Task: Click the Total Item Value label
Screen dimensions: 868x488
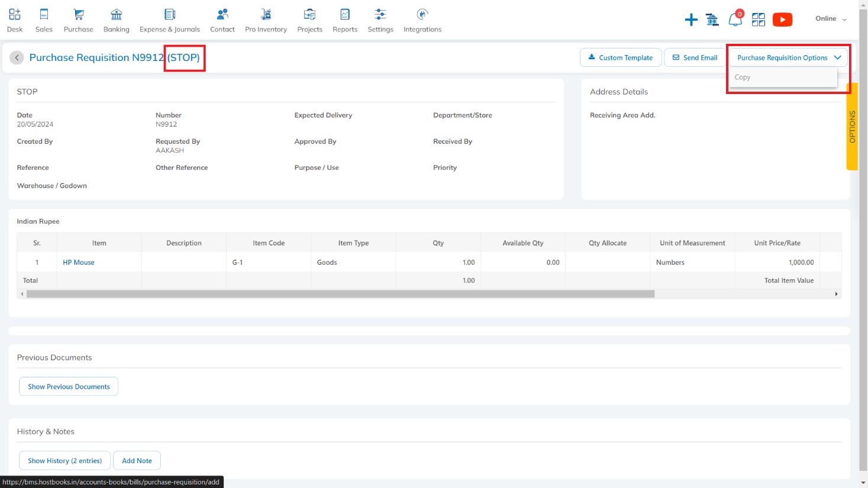Action: click(789, 280)
